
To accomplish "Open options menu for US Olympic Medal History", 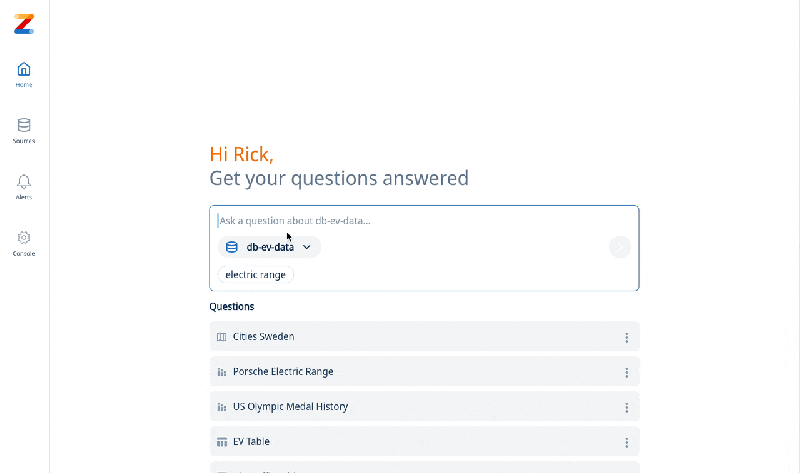I will tap(627, 407).
